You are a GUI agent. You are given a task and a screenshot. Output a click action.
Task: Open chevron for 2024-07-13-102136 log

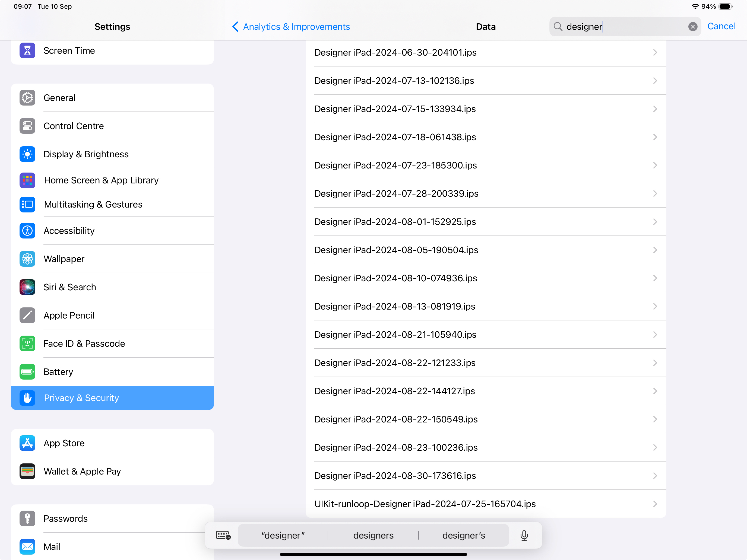click(x=655, y=81)
